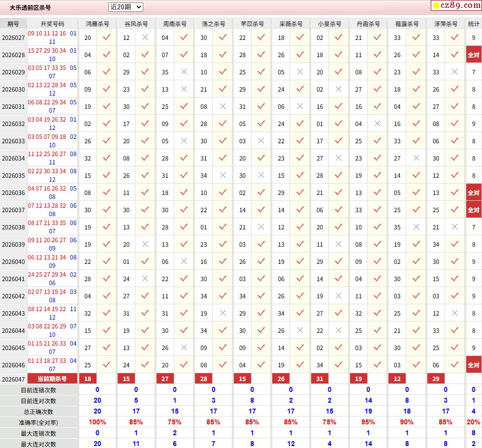The height and width of the screenshot is (448, 482).
Task: Click the 鸿雁杀号 column header
Action: click(x=97, y=24)
